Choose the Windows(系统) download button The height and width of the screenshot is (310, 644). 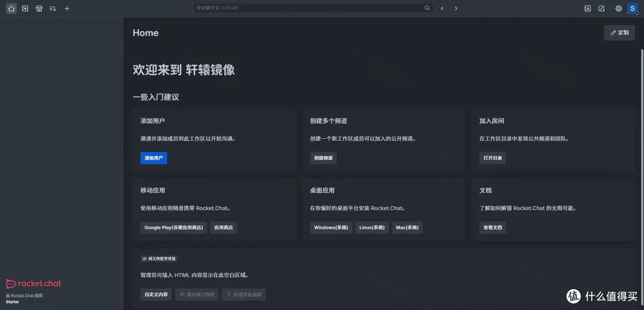pos(331,228)
